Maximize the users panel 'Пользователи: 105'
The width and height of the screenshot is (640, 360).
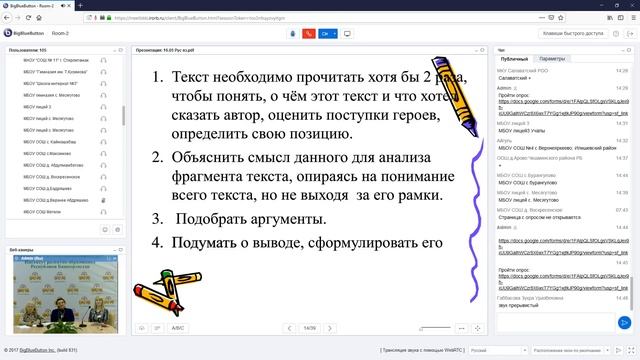click(120, 50)
